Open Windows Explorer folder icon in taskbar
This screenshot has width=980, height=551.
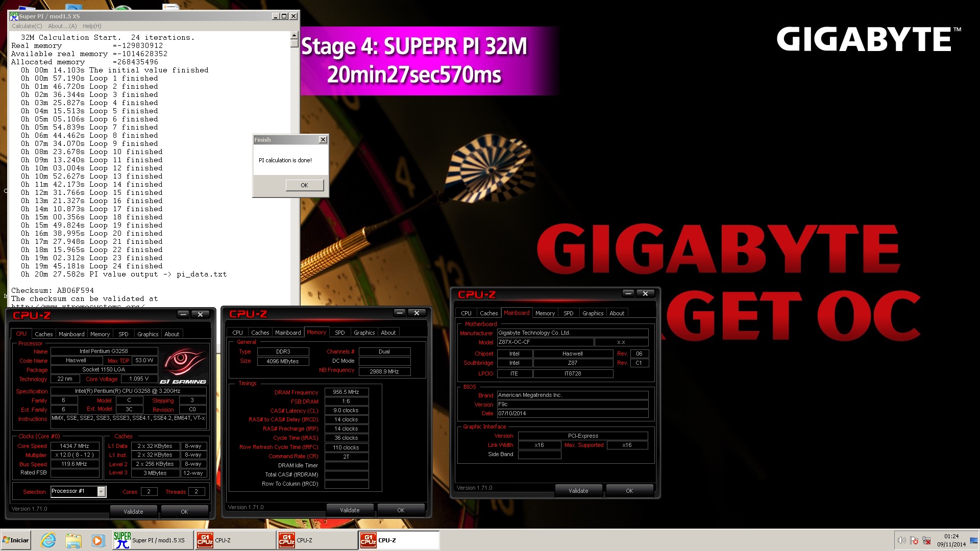[73, 540]
